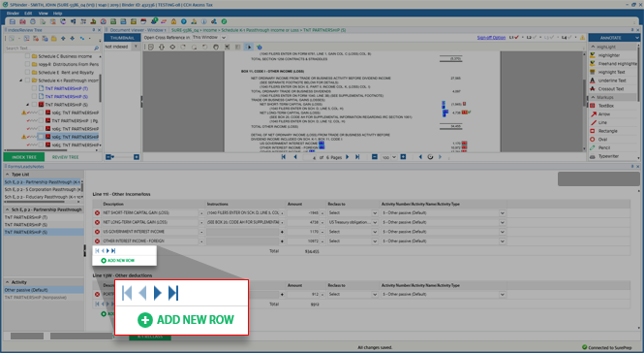Toggle the L1 sign-off checkmark
This screenshot has height=353, width=644.
click(516, 38)
